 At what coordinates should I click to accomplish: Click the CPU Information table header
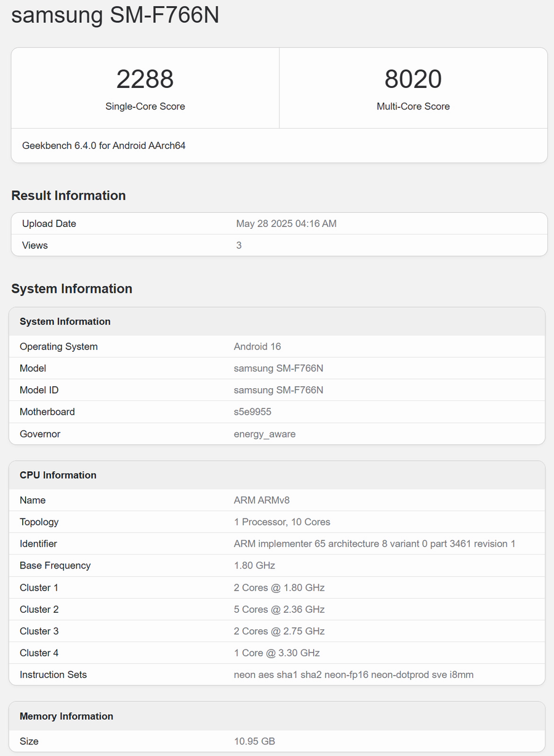[277, 475]
